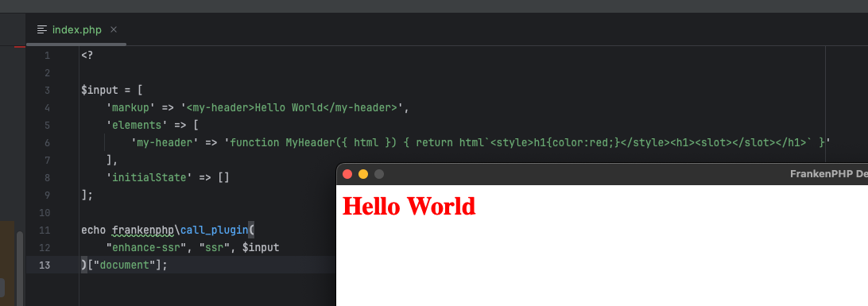Click the FrankenPHP window title text
The width and height of the screenshot is (868, 306).
829,174
